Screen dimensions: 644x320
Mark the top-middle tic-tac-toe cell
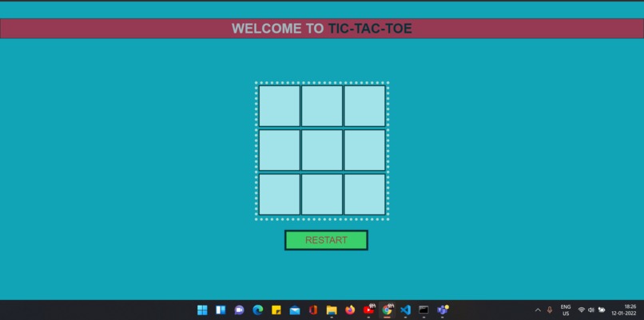(x=322, y=106)
